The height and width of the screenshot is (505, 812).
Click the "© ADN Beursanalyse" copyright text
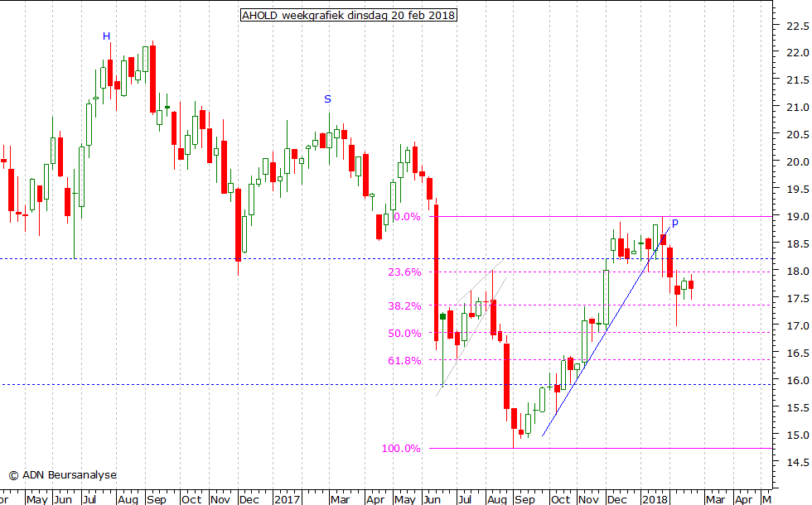(63, 475)
